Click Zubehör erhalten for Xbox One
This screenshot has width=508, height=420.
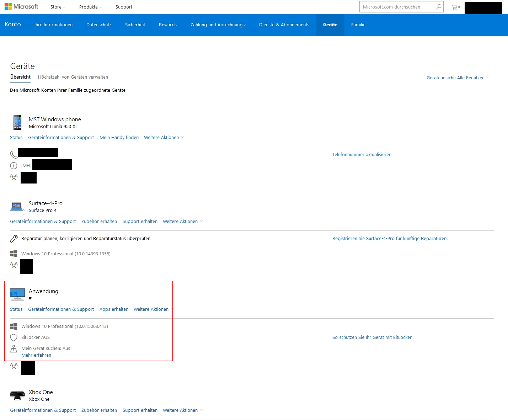point(99,410)
